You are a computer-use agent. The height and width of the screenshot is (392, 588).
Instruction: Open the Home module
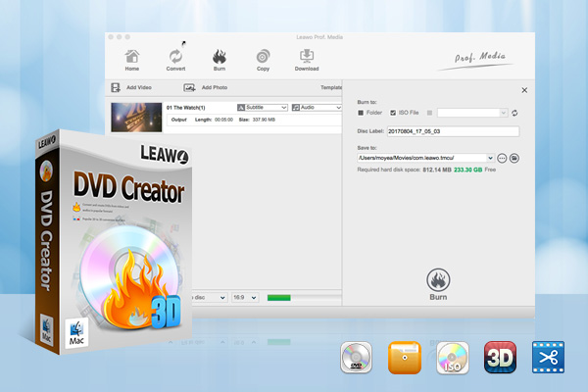132,60
